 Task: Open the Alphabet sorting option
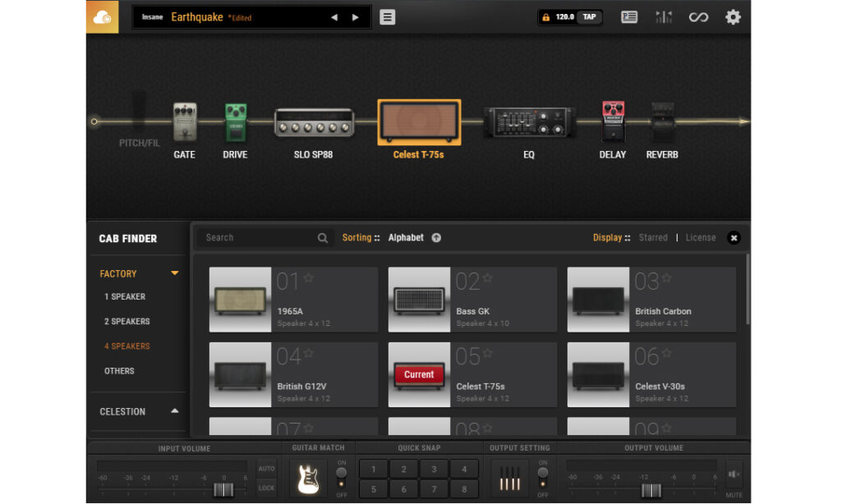[x=406, y=237]
